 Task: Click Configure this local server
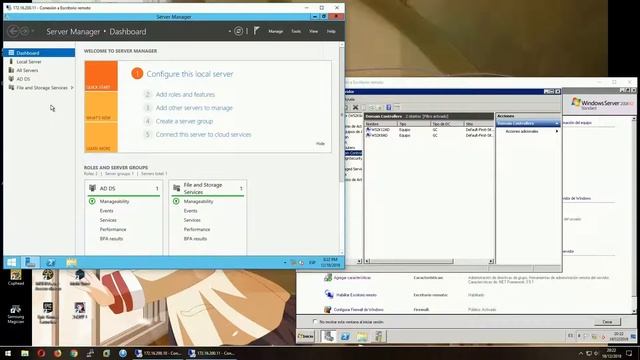tap(190, 74)
